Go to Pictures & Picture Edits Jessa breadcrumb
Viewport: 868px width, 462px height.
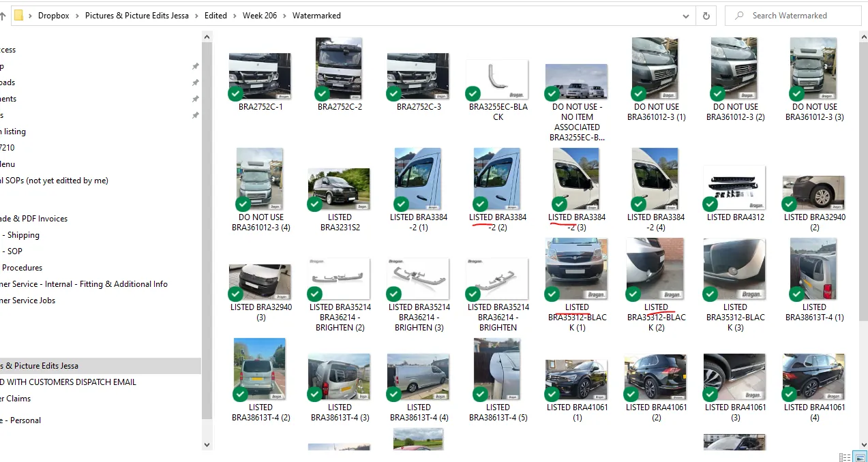[137, 16]
